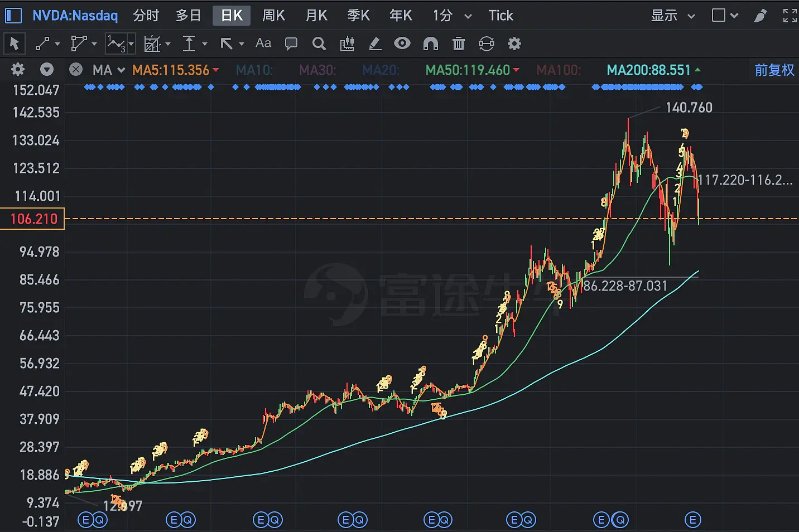Click the 86.228-87.031 gap label
799x532 pixels.
pyautogui.click(x=625, y=286)
